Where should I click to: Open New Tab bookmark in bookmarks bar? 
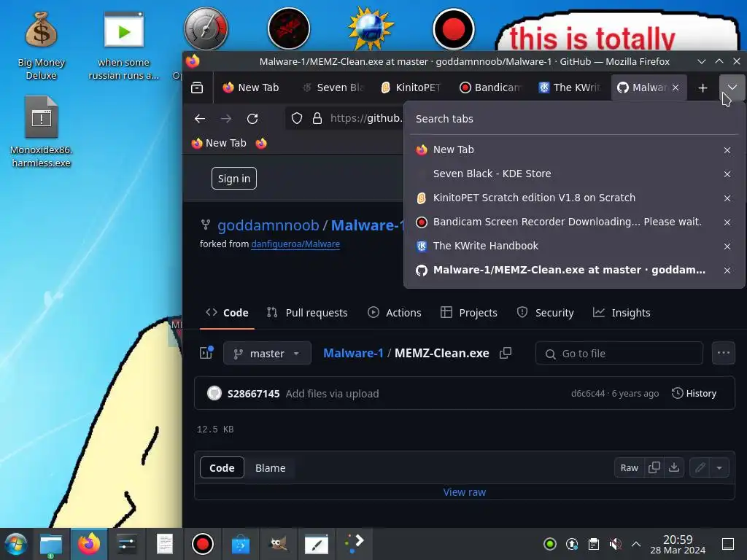pos(219,144)
